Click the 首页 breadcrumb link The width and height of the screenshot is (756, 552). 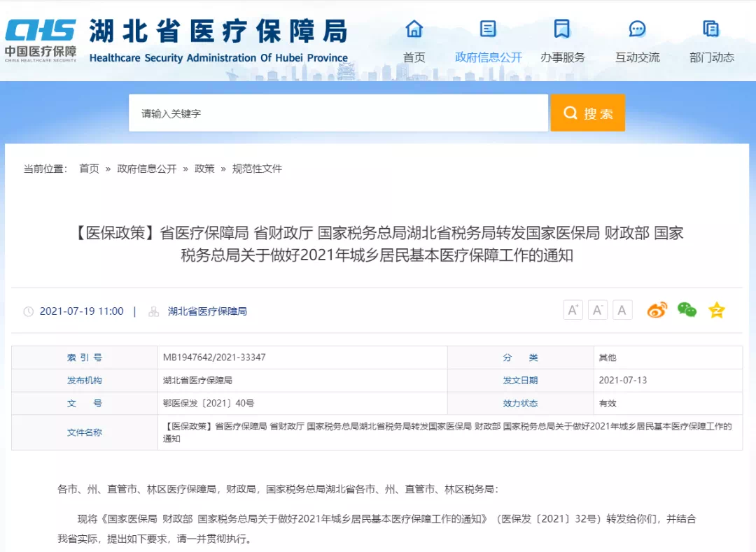click(x=89, y=169)
